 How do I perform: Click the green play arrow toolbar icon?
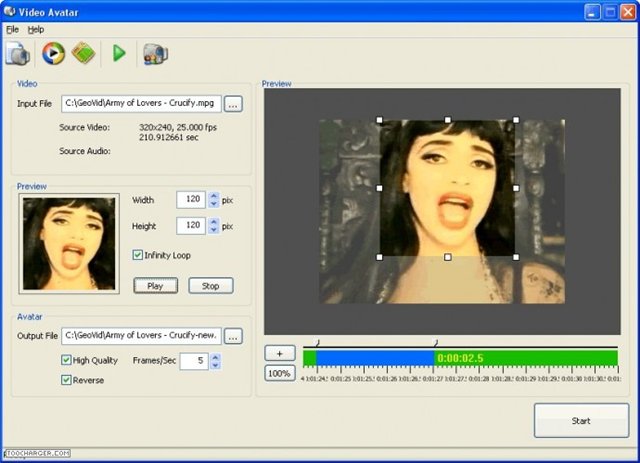[x=119, y=53]
